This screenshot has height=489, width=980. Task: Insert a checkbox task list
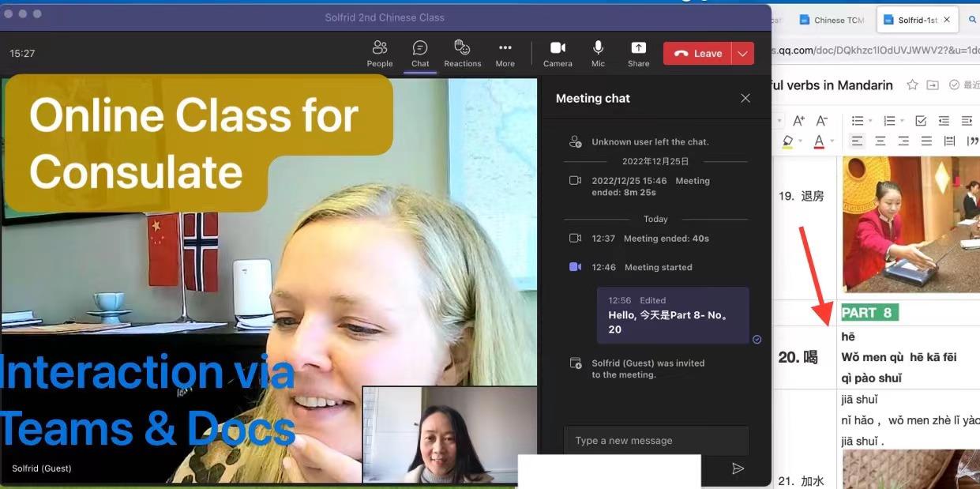tap(921, 121)
